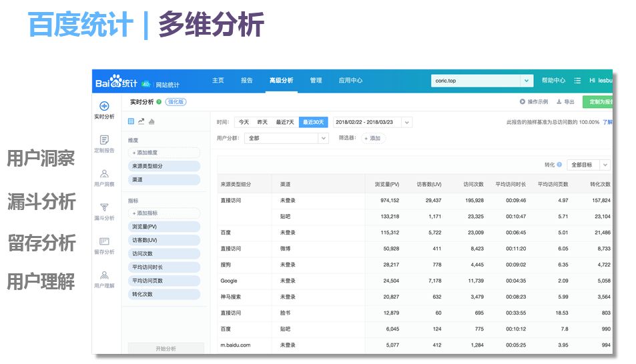Expand the coric.top site dropdown
This screenshot has width=636, height=364.
click(526, 81)
